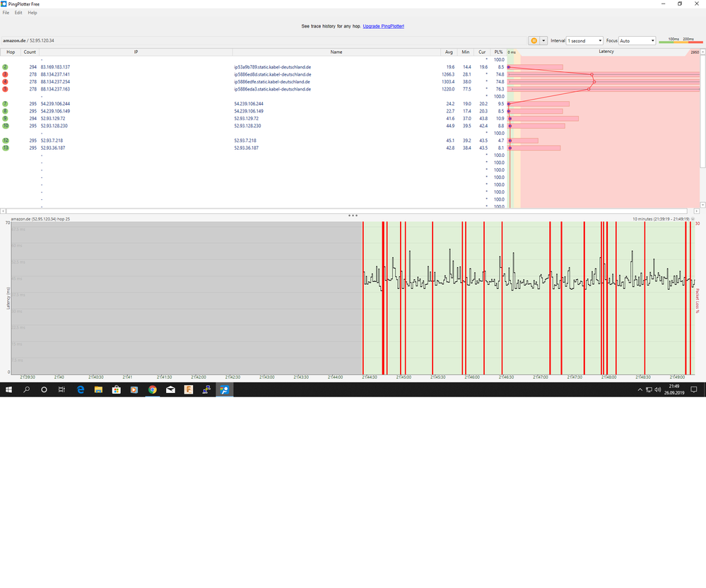Select the green hop 7 marker
Viewport: 706px width, 588px height.
(x=6, y=104)
